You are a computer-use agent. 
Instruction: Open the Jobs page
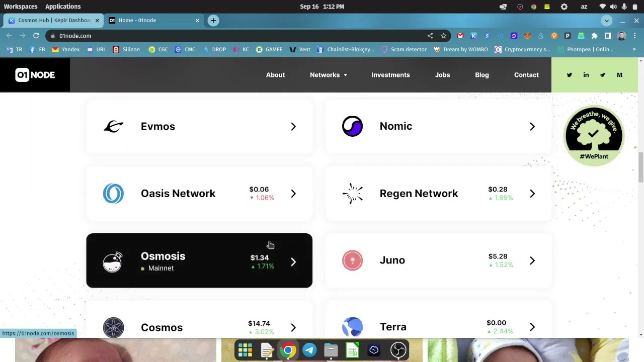click(x=442, y=75)
